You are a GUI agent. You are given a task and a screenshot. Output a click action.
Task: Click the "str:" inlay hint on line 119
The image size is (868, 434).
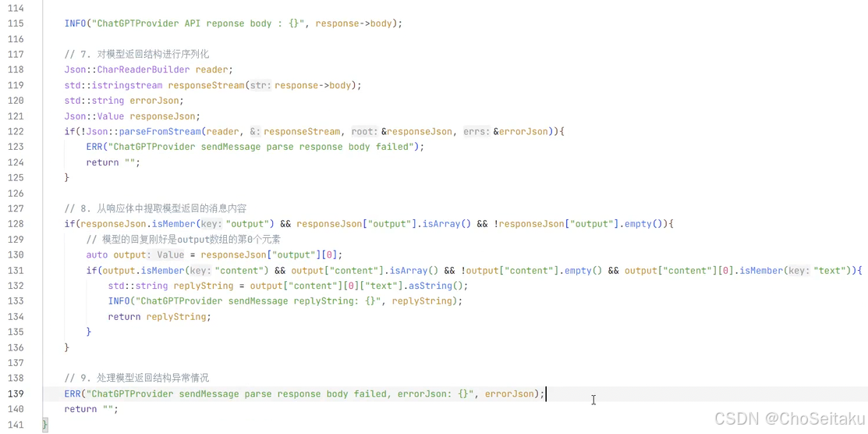click(260, 85)
